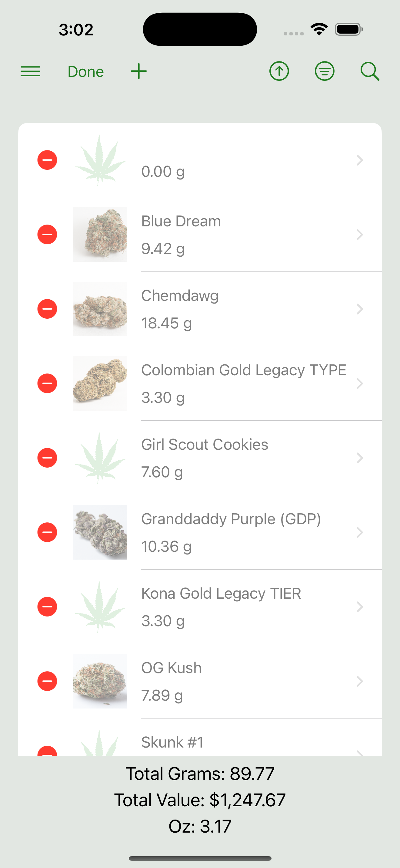Tap the red delete icon for Blue Dream
The height and width of the screenshot is (868, 400).
[47, 235]
